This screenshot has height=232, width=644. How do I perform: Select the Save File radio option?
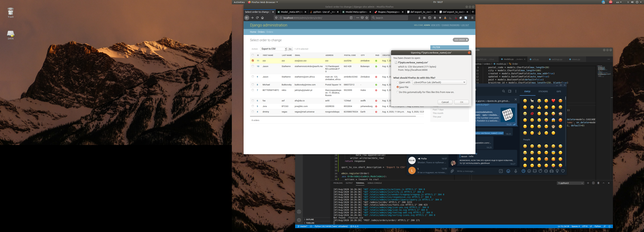tap(398, 87)
